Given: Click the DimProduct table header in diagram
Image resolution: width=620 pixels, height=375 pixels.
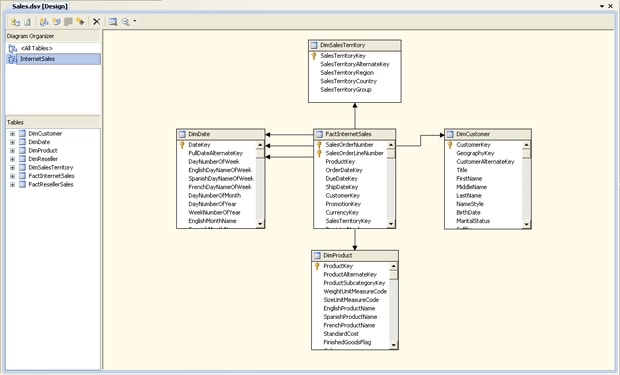Looking at the screenshot, I should click(x=355, y=256).
